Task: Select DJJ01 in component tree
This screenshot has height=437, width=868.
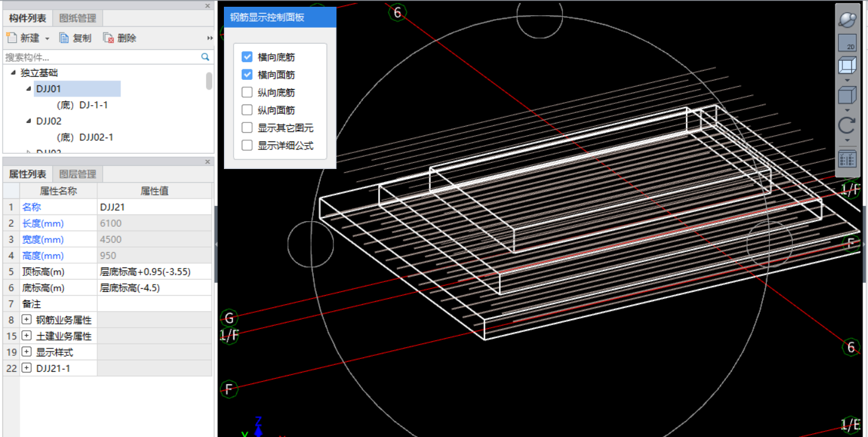Action: [x=49, y=89]
